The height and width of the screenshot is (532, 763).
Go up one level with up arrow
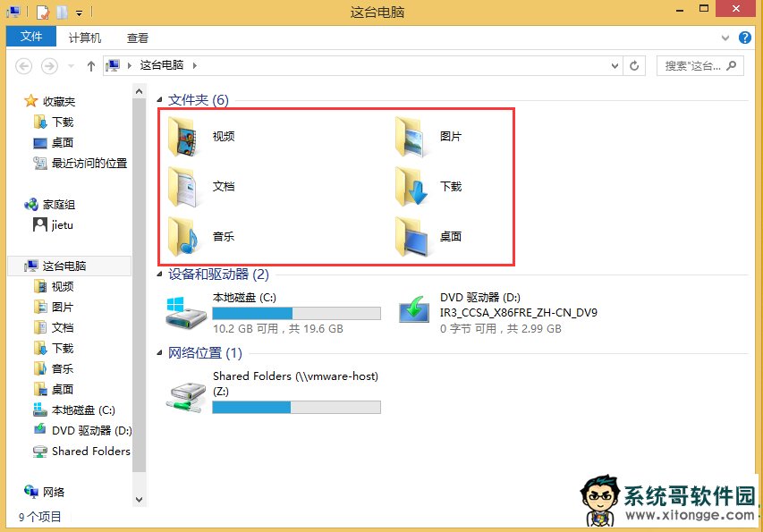[91, 65]
